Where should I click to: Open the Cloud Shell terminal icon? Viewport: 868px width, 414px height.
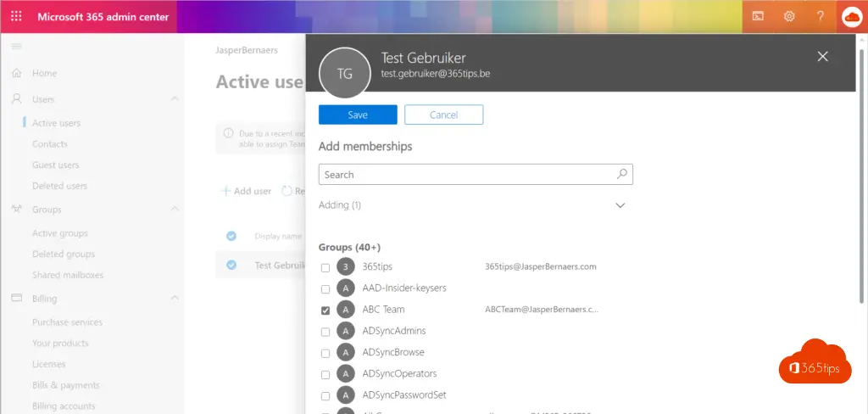click(x=758, y=16)
